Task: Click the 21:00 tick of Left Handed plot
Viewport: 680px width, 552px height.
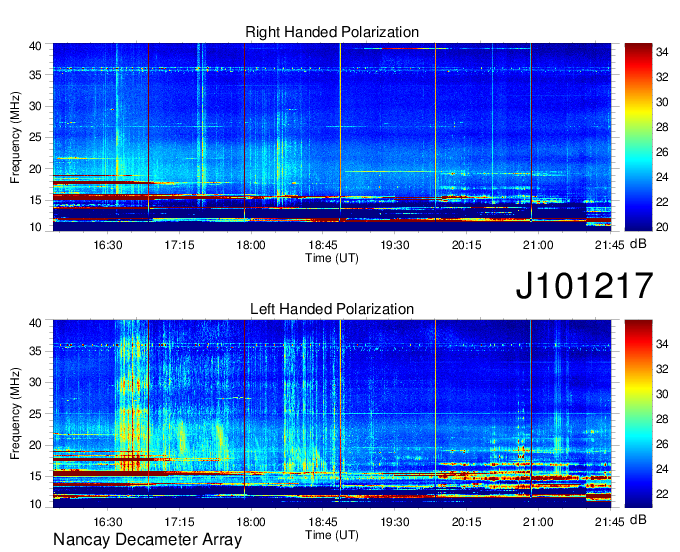Action: 538,522
